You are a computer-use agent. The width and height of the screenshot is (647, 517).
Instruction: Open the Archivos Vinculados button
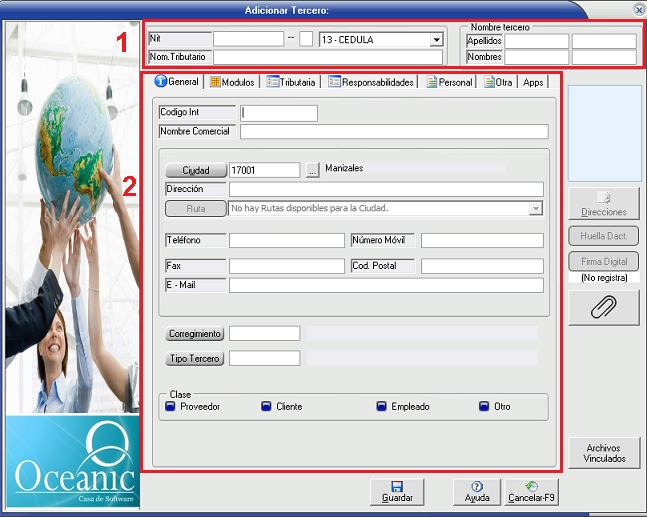click(603, 453)
